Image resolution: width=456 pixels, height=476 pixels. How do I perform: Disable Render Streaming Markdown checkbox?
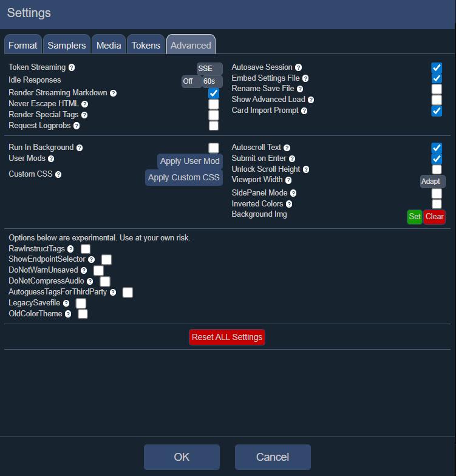point(214,93)
